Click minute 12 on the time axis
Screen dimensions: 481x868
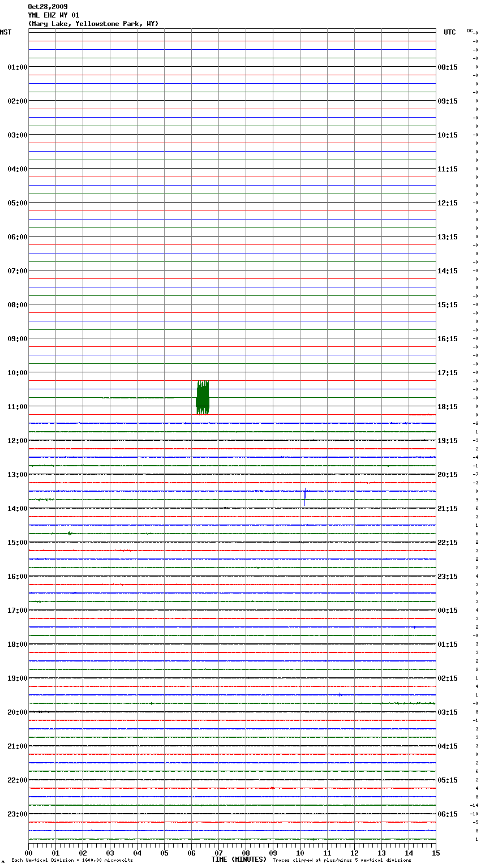coord(355,853)
